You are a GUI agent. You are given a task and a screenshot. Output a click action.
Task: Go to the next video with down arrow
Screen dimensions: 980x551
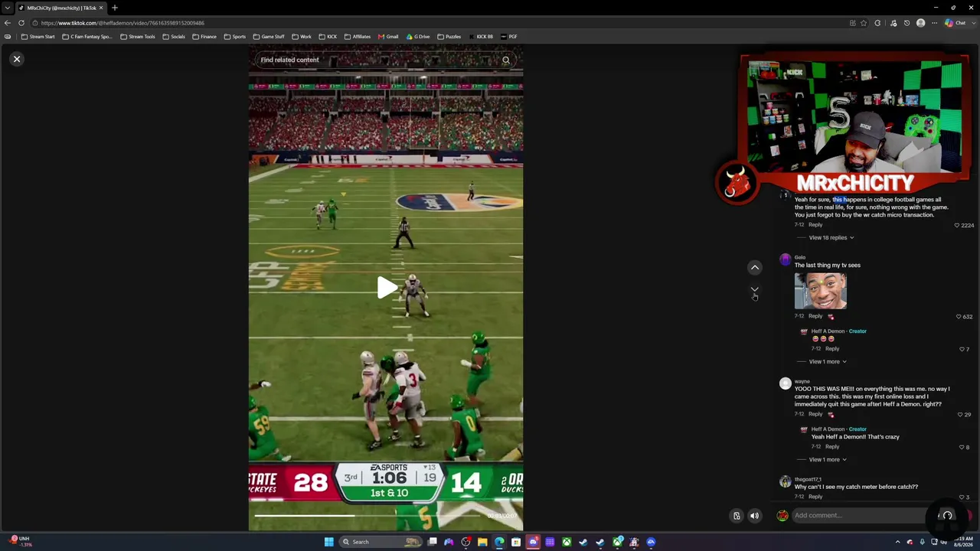pyautogui.click(x=754, y=291)
